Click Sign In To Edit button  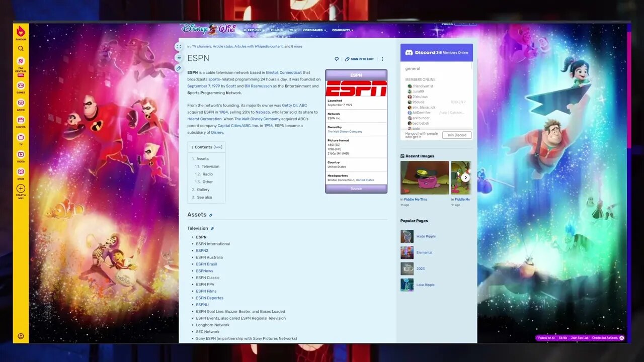(x=359, y=59)
